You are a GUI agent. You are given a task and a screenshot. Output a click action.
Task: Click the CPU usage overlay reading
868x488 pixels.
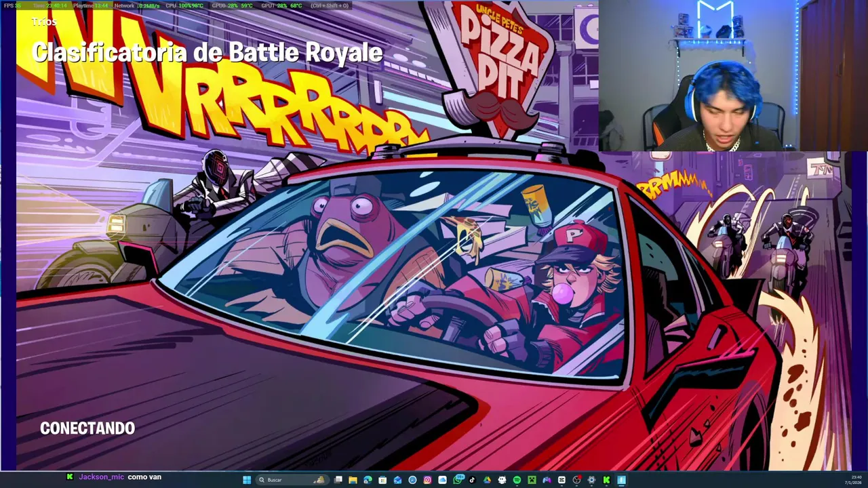[x=184, y=5]
